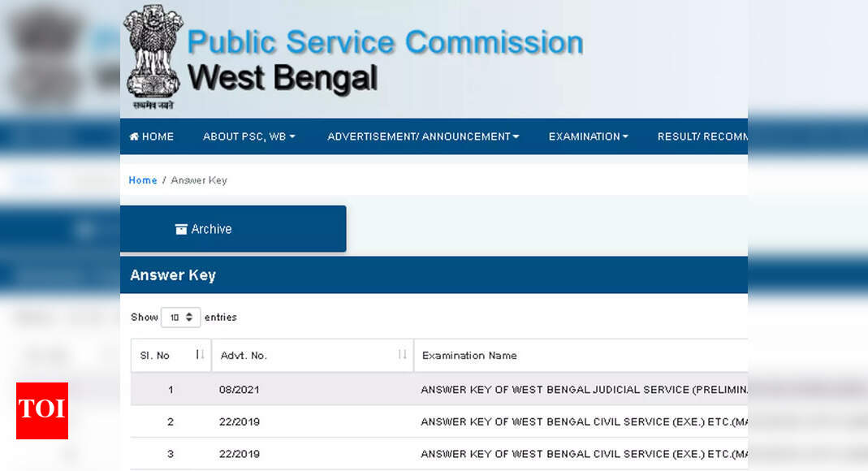Open the Result/Recommendation menu item

pos(702,136)
